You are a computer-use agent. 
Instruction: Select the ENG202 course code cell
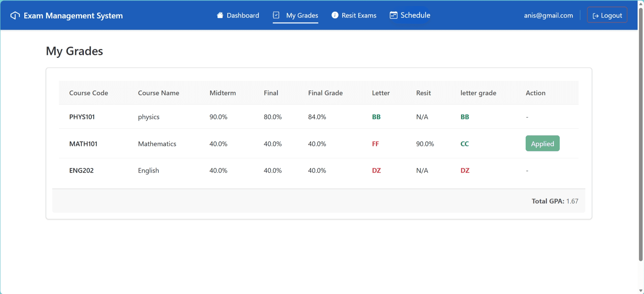tap(81, 170)
